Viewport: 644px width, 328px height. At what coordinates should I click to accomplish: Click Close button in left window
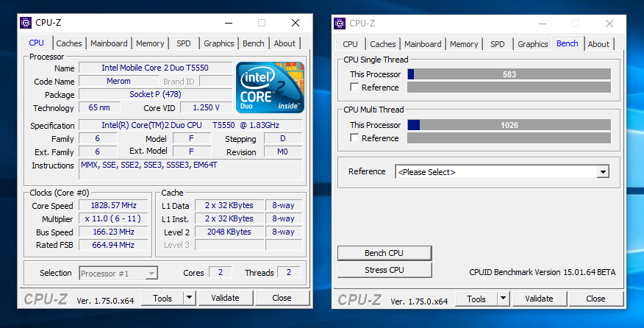pos(282,298)
